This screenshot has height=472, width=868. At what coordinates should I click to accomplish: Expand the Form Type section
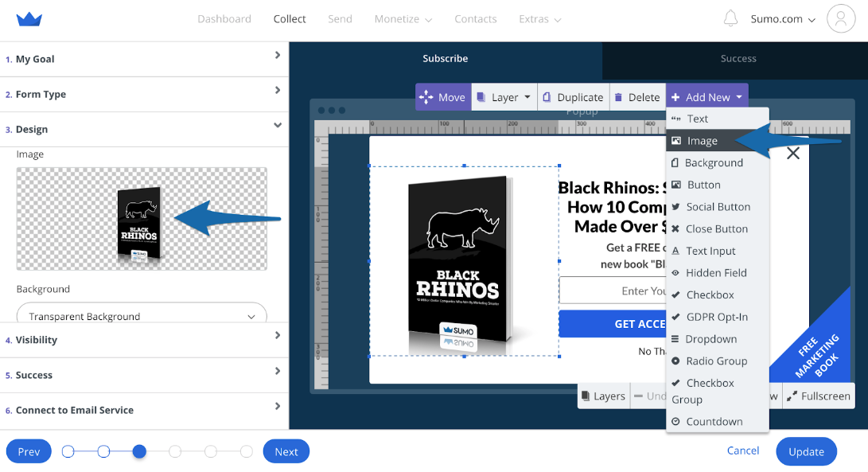tap(144, 95)
